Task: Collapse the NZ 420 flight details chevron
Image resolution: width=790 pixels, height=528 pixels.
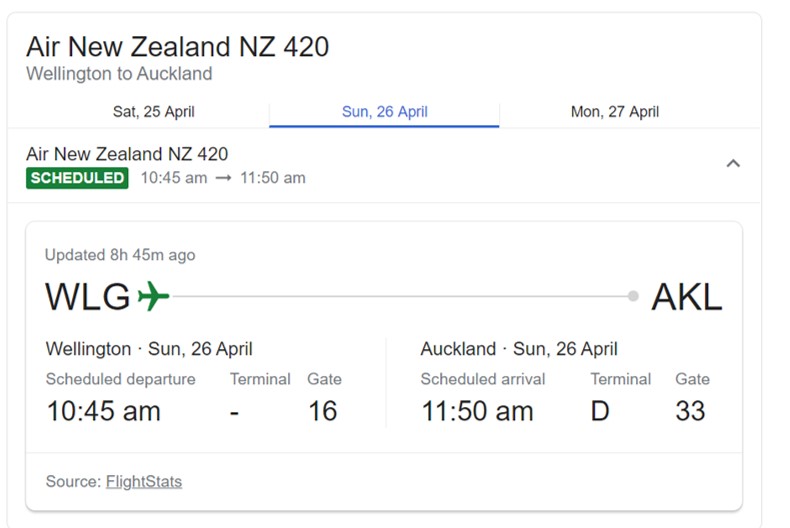Action: click(733, 164)
